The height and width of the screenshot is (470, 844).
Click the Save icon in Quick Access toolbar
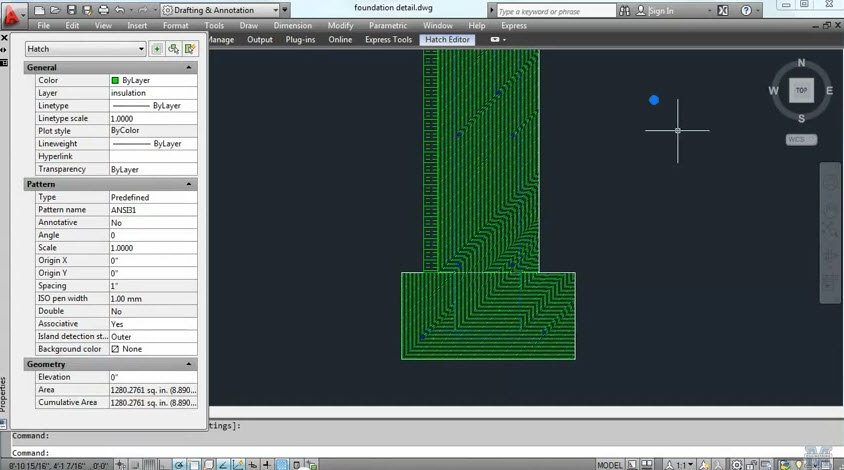coord(71,10)
